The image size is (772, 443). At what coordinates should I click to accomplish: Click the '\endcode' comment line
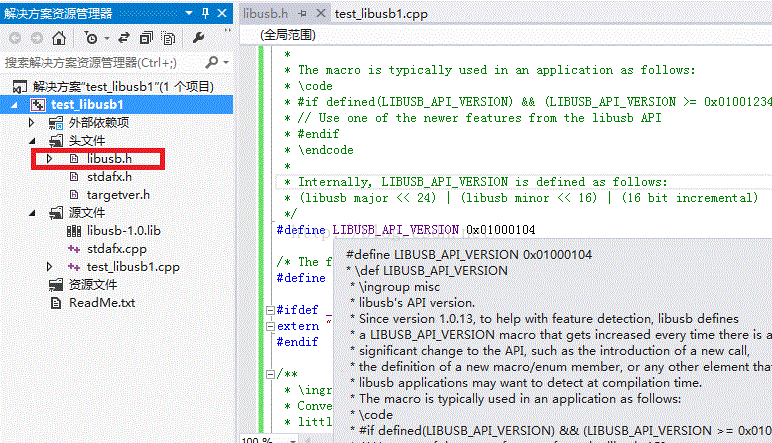(319, 150)
